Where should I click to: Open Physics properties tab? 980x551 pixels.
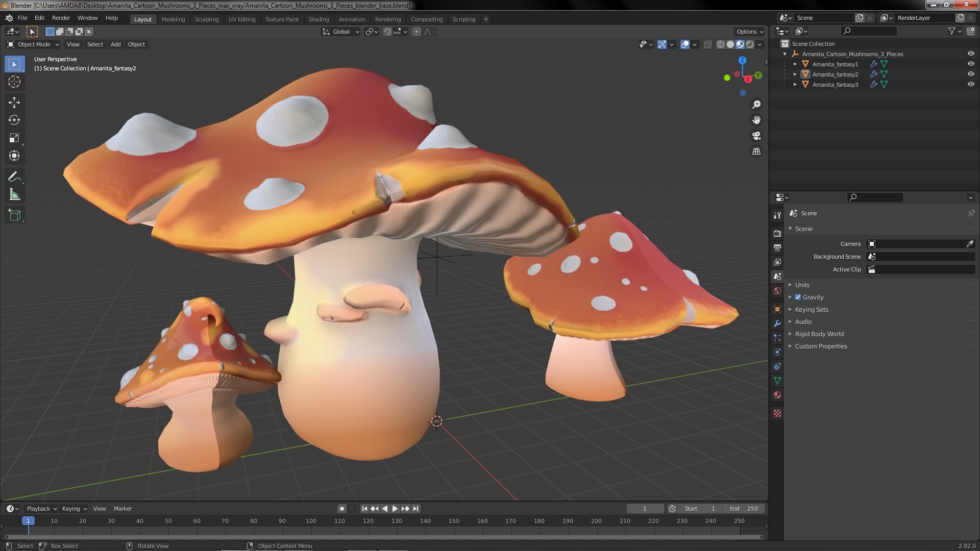[777, 352]
